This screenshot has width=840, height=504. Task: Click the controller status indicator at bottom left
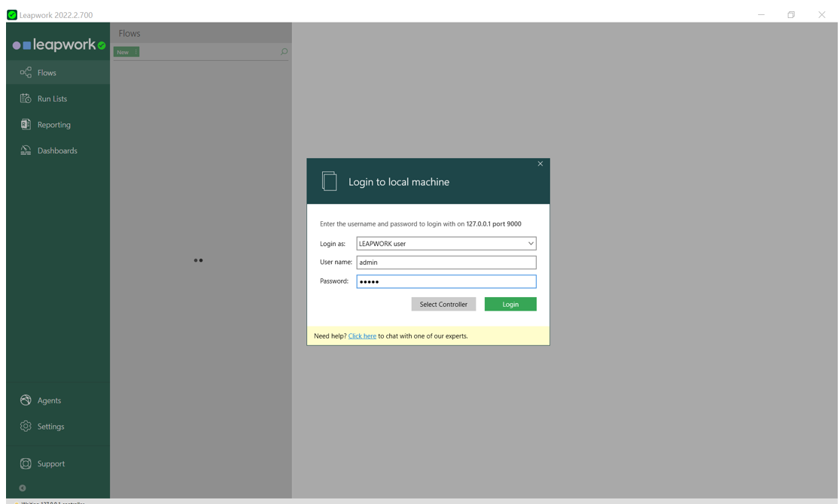[x=17, y=502]
